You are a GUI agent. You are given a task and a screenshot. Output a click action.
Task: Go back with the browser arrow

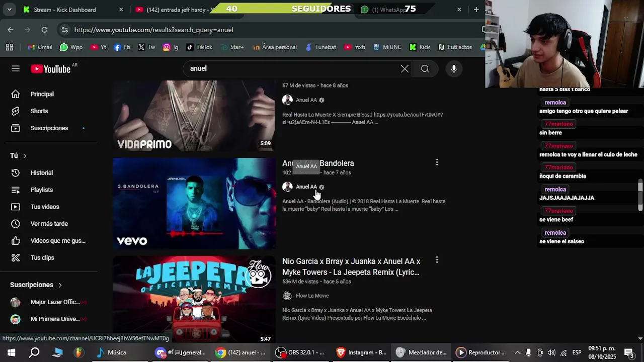[11, 30]
